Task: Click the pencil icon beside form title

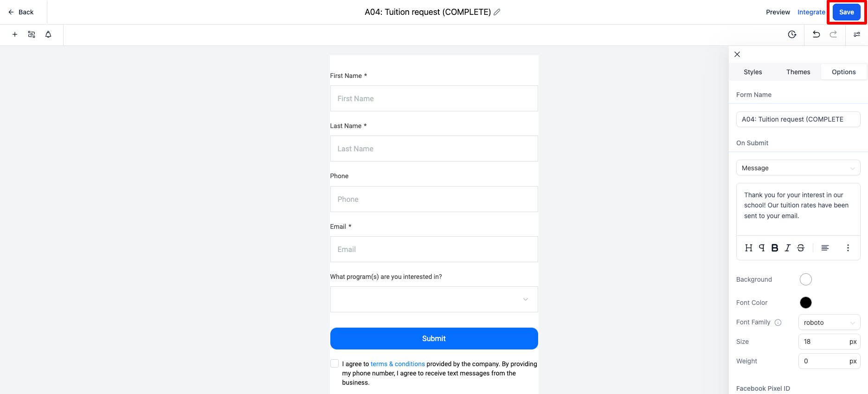Action: click(497, 12)
